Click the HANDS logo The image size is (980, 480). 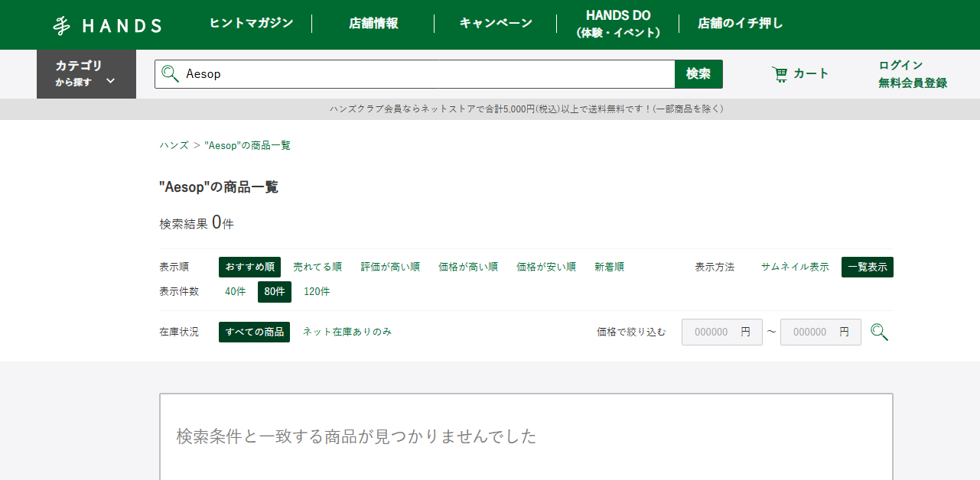[107, 25]
